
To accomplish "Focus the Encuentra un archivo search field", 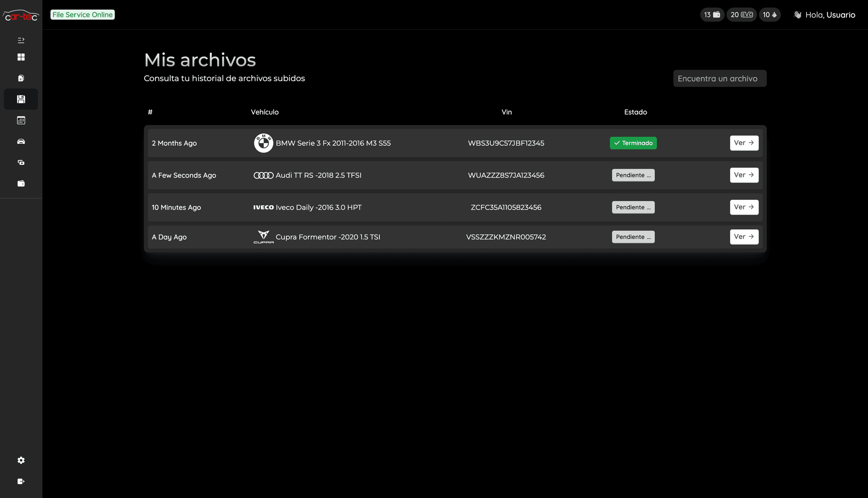I will (719, 78).
